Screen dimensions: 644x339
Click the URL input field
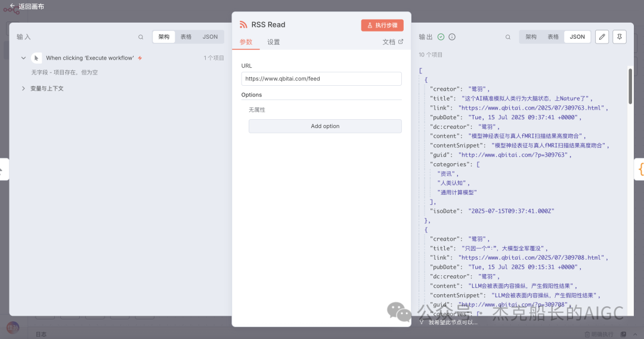click(321, 79)
